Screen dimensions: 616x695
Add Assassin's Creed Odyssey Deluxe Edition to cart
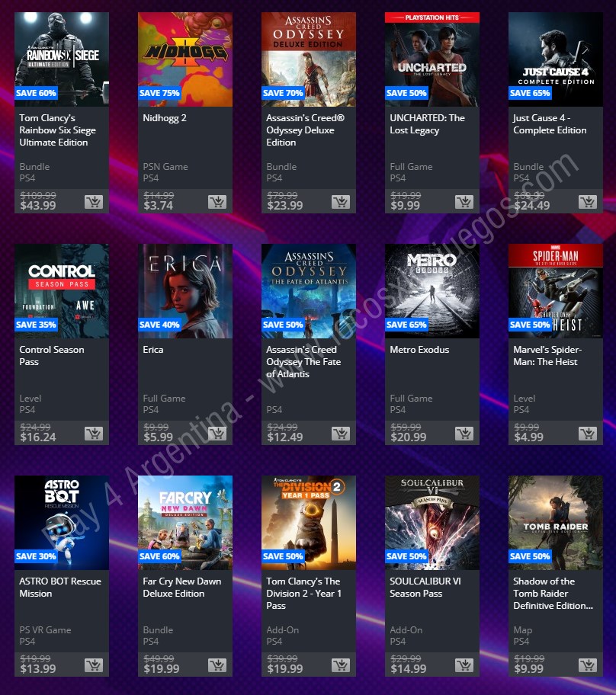341,202
